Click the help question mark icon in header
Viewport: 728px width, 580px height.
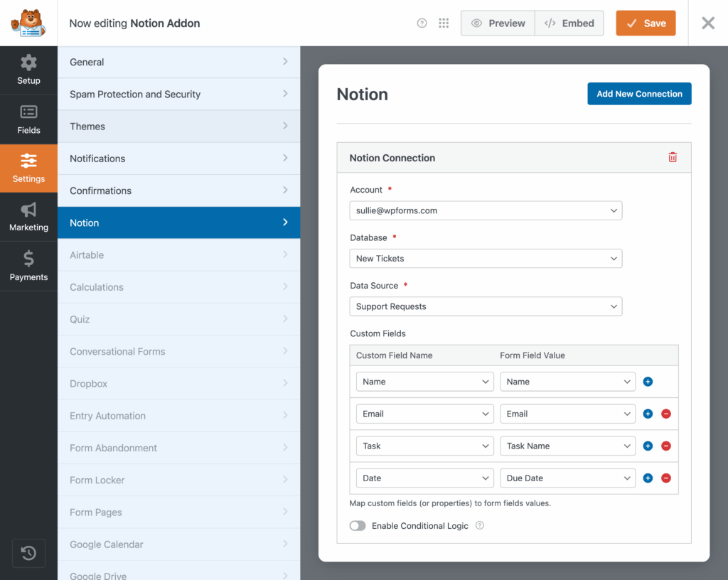tap(422, 23)
